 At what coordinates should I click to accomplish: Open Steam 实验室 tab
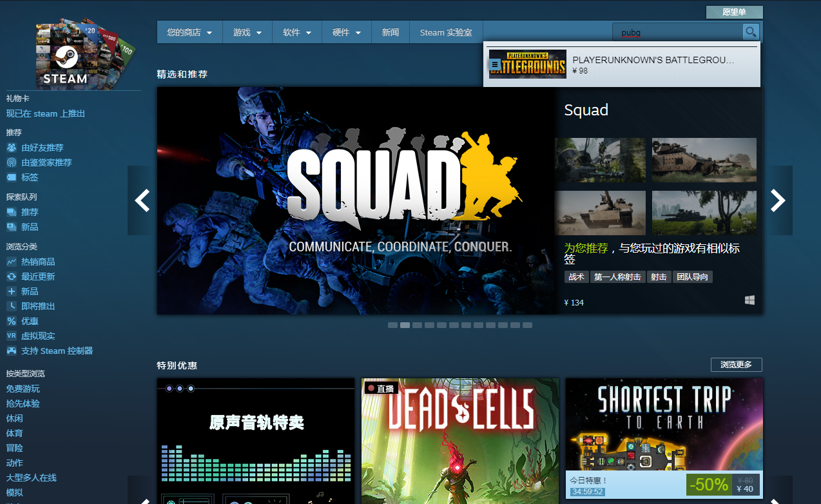click(x=446, y=32)
